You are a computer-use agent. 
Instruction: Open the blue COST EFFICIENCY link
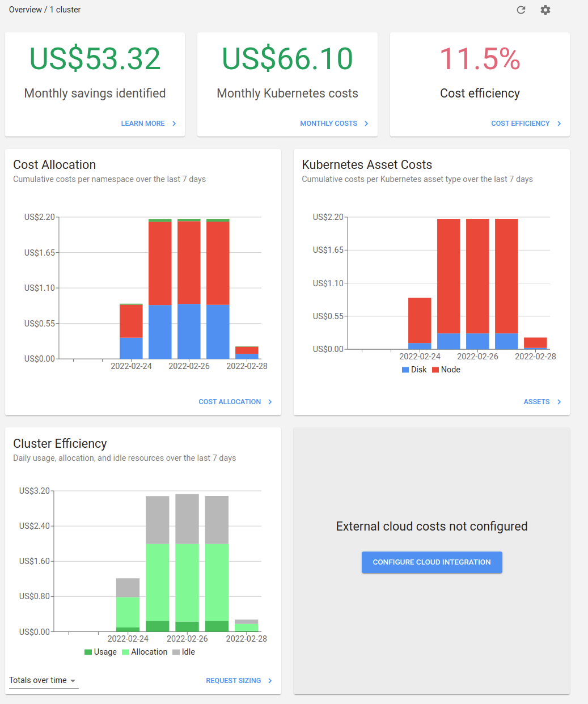(x=521, y=124)
